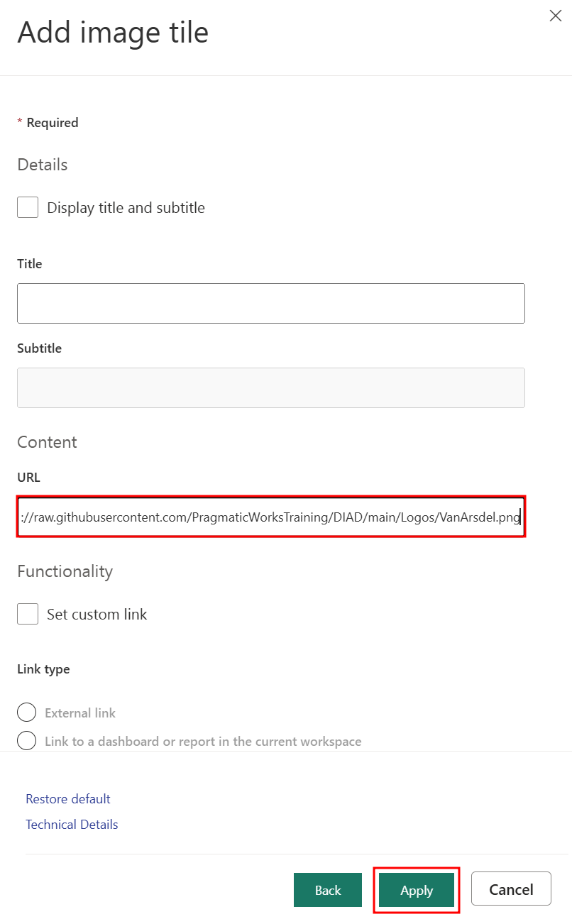Open the Restore default link
572x924 pixels.
tap(68, 799)
